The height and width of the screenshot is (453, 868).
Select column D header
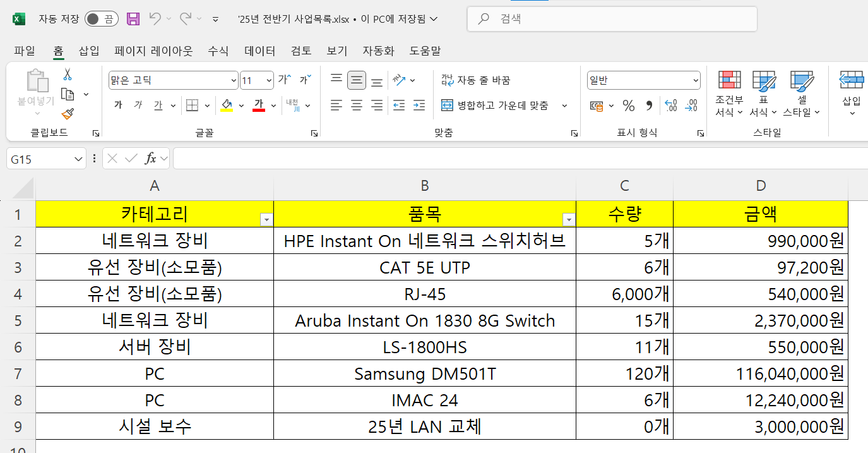(761, 185)
